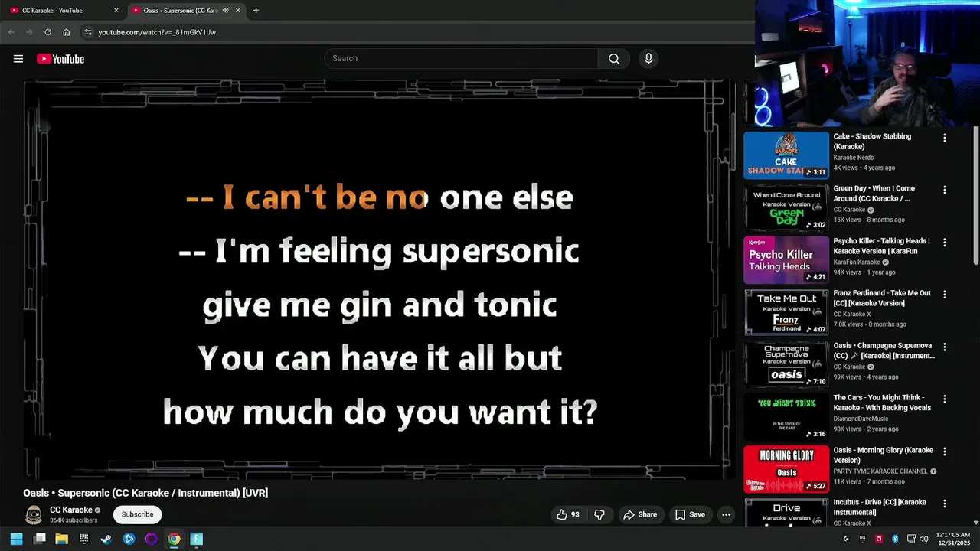The height and width of the screenshot is (551, 980).
Task: Play Cake Shadow Stabbing thumbnail
Action: (x=786, y=155)
